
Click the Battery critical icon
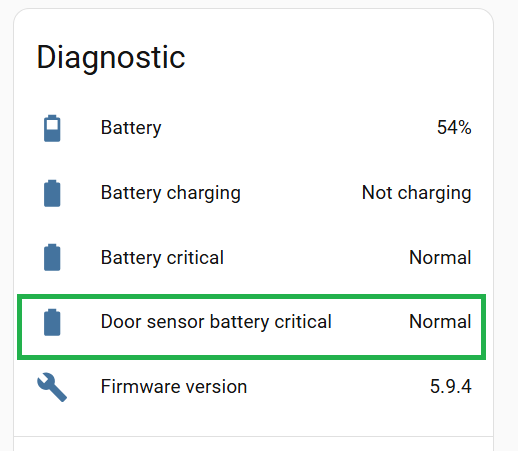click(x=52, y=257)
